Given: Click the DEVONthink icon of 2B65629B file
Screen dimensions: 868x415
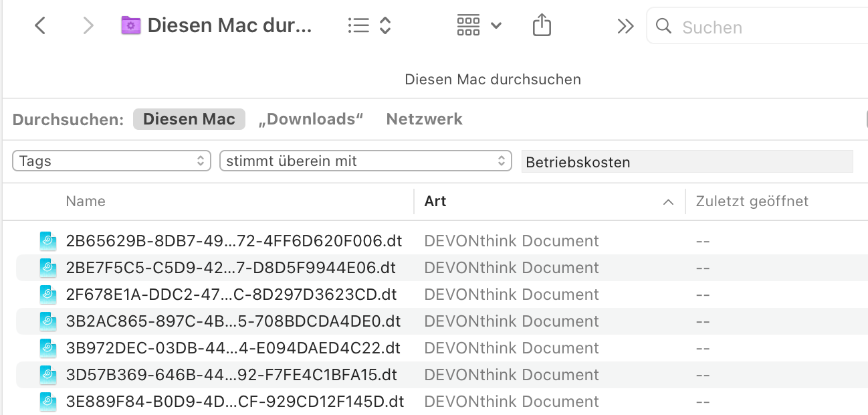Looking at the screenshot, I should click(48, 241).
